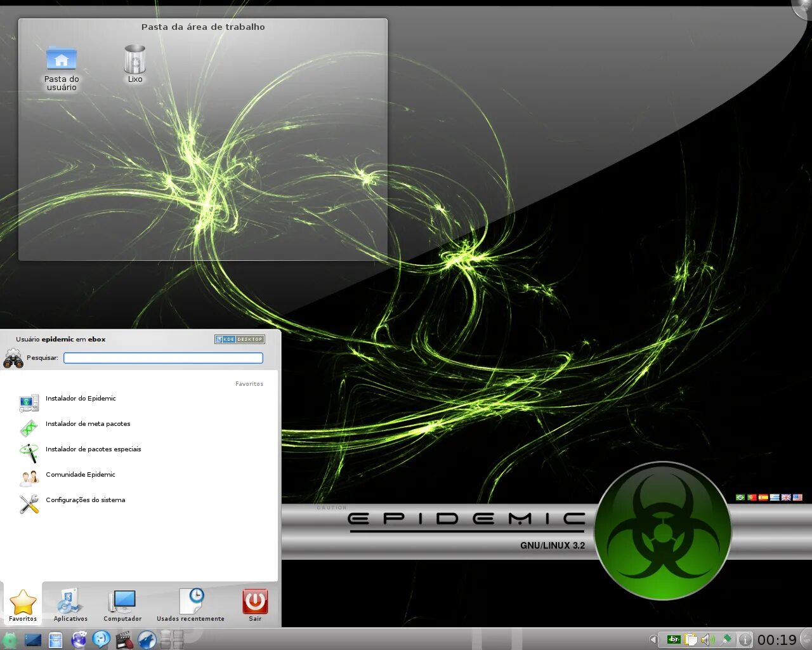Viewport: 812px width, 650px height.
Task: Open the desktop toolbox in screen corner
Action: point(803,8)
